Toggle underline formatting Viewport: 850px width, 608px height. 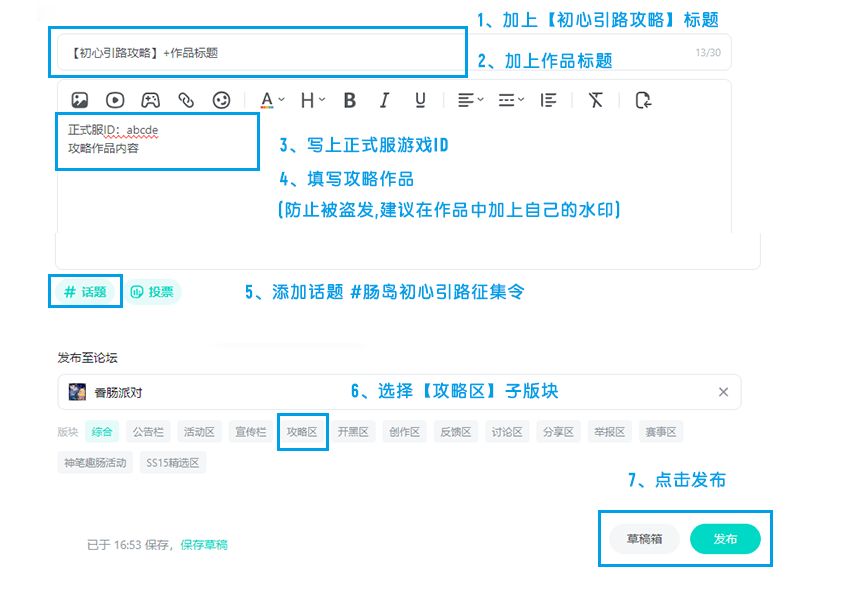pyautogui.click(x=420, y=100)
